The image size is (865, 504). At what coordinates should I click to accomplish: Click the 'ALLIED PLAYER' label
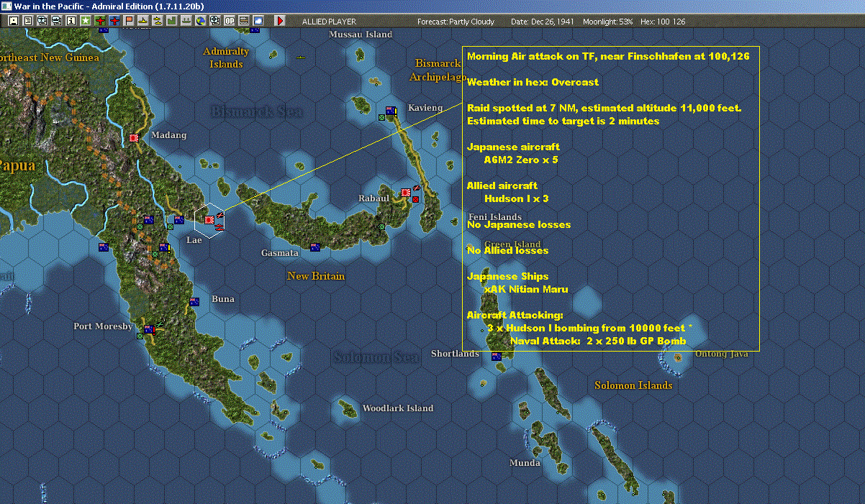(329, 22)
